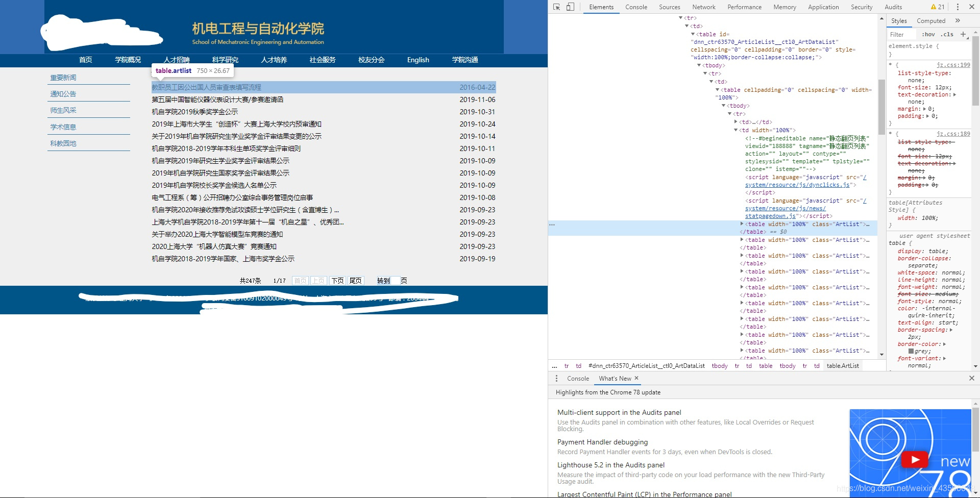This screenshot has height=498, width=980.
Task: Open 学术信息 sidebar link
Action: point(63,127)
